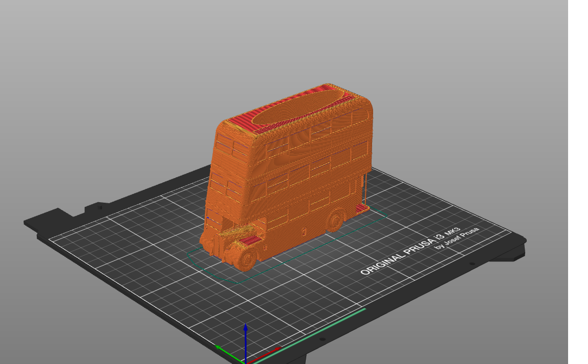Click the red X axis line
The image size is (588, 364).
tap(263, 356)
